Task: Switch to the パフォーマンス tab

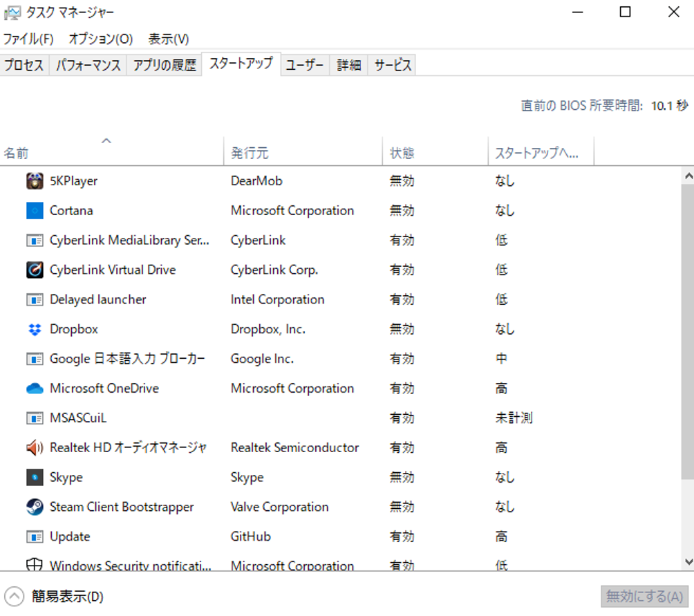Action: tap(88, 66)
